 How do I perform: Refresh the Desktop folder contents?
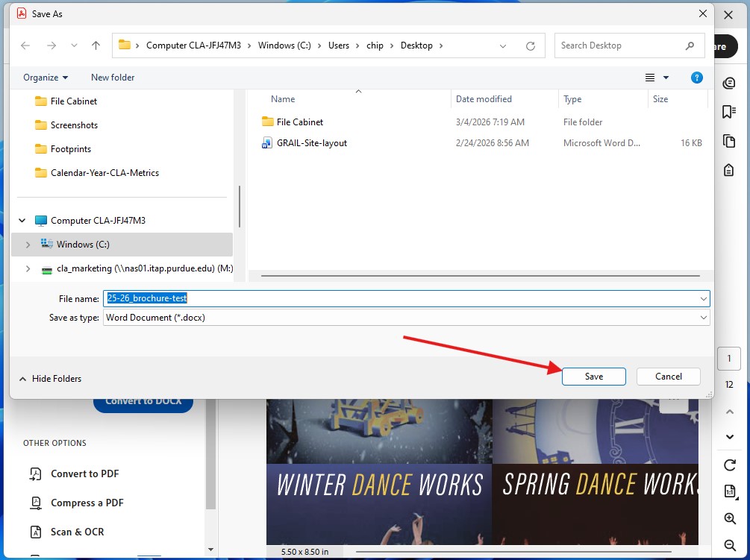(x=530, y=45)
